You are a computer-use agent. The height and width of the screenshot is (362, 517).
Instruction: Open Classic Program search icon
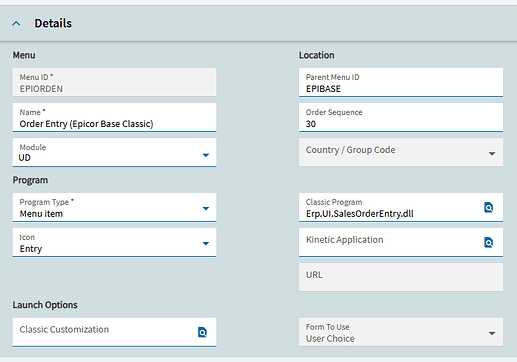pos(488,207)
